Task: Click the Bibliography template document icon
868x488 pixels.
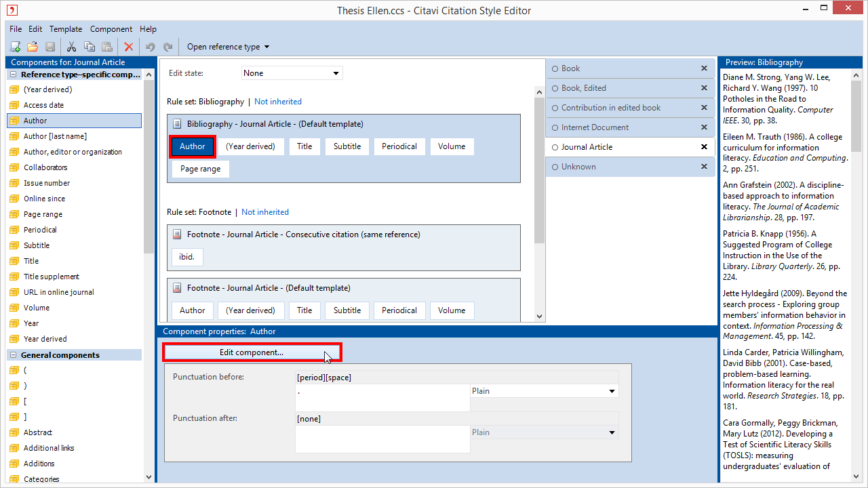Action: pos(177,124)
